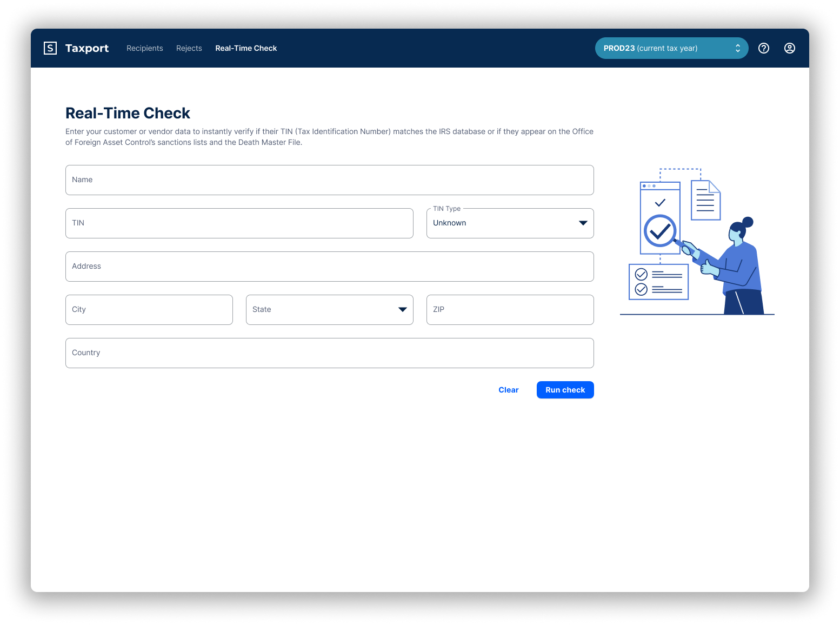Focus the City input field
The width and height of the screenshot is (840, 625).
click(149, 310)
